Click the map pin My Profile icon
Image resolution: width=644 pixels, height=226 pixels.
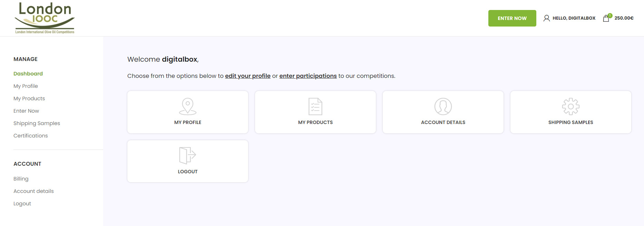[188, 106]
